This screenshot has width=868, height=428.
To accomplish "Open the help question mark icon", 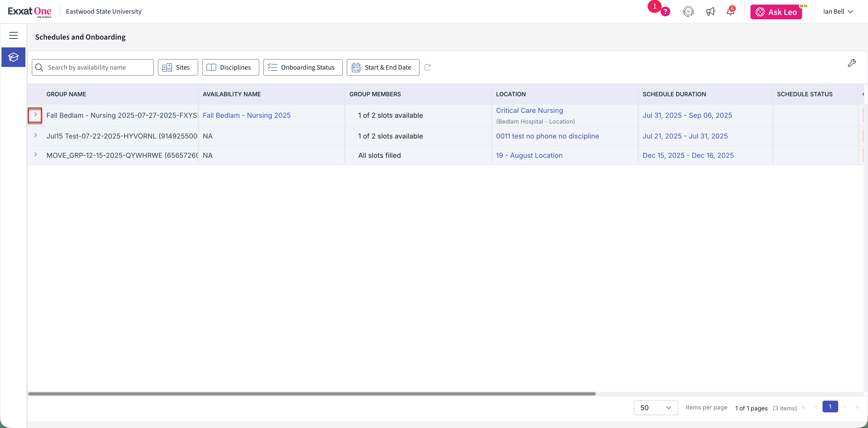I will coord(665,12).
